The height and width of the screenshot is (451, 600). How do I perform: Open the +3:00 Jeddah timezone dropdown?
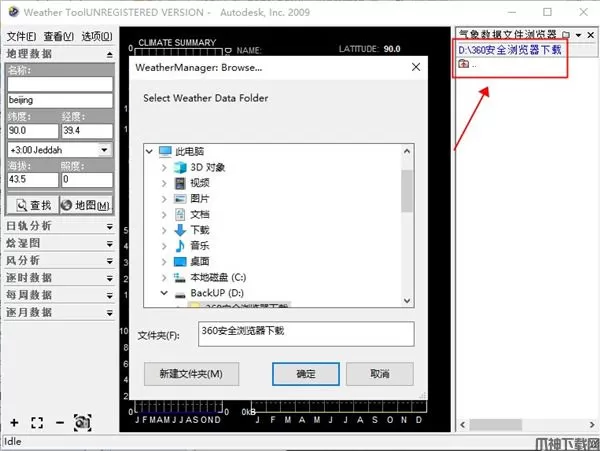point(104,150)
